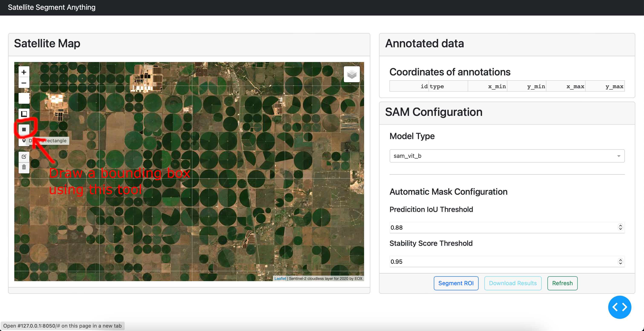Image resolution: width=644 pixels, height=331 pixels.
Task: Click the Prediction IoU Threshold input field
Action: coord(506,227)
